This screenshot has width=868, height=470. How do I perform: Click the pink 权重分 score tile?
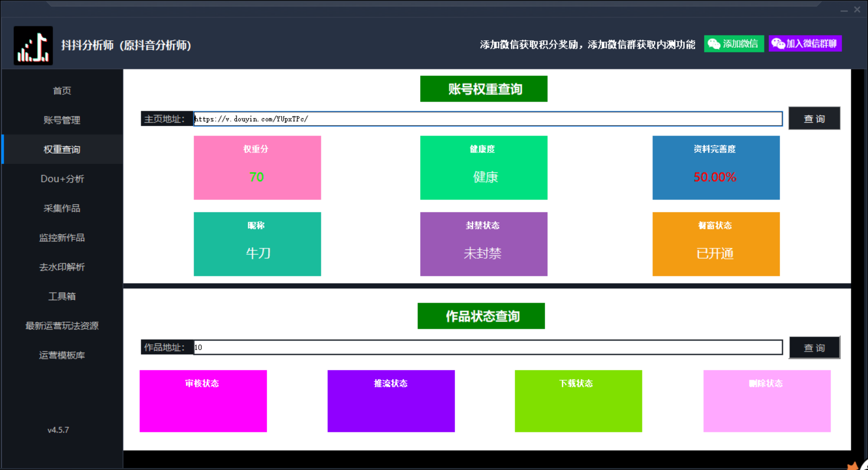(x=257, y=168)
